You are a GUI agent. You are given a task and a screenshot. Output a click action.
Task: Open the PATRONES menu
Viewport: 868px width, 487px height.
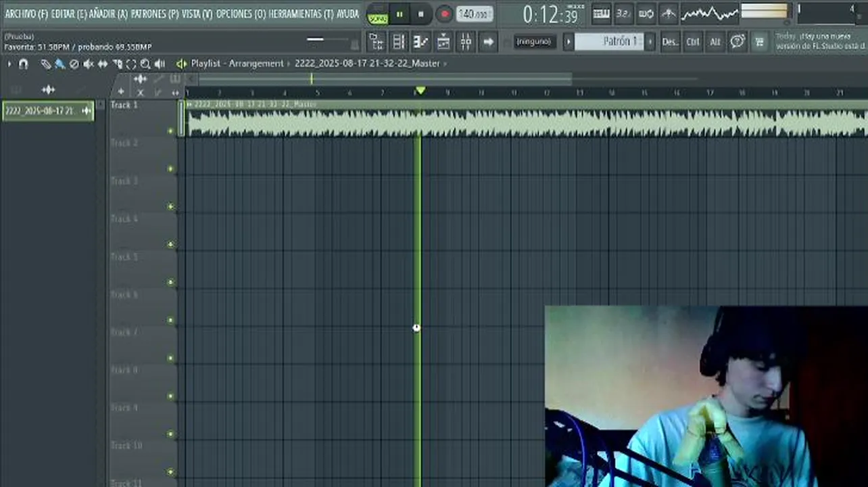155,14
